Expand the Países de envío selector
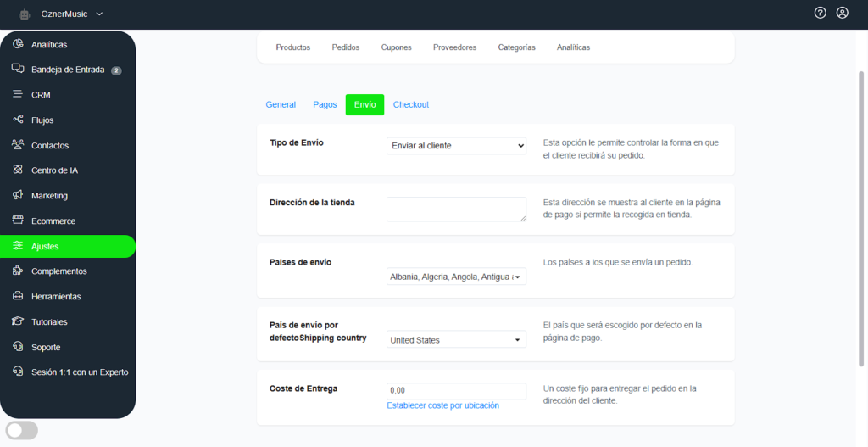The width and height of the screenshot is (868, 447). pyautogui.click(x=456, y=277)
